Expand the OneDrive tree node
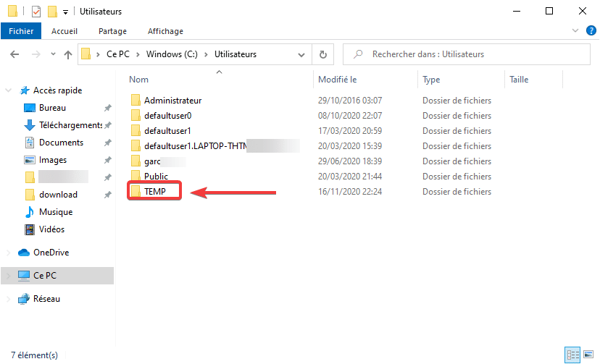The height and width of the screenshot is (364, 600). (9, 253)
